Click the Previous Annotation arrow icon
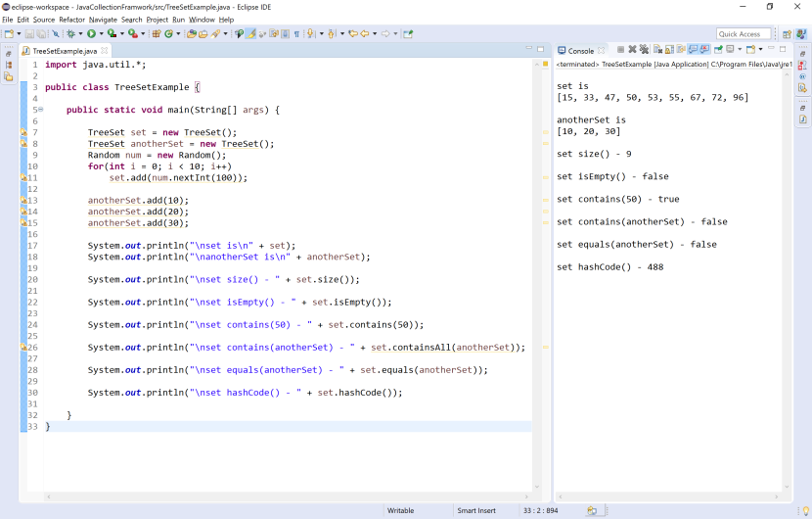812x519 pixels. (332, 33)
